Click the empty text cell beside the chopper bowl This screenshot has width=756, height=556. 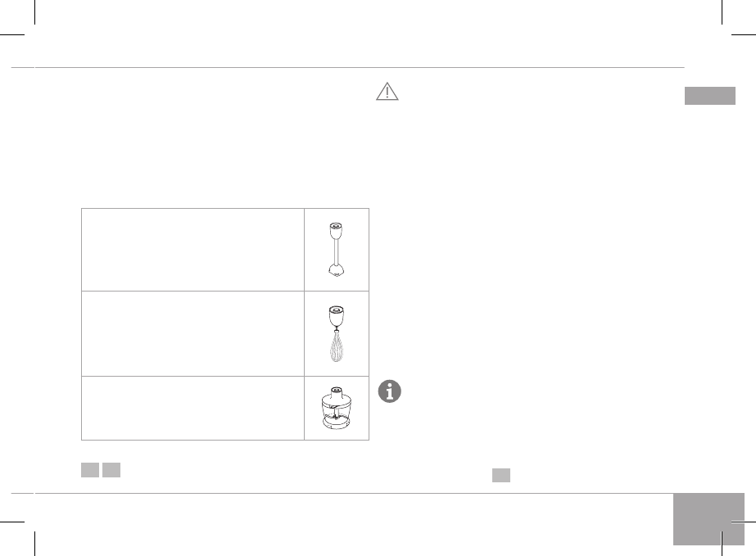192,408
